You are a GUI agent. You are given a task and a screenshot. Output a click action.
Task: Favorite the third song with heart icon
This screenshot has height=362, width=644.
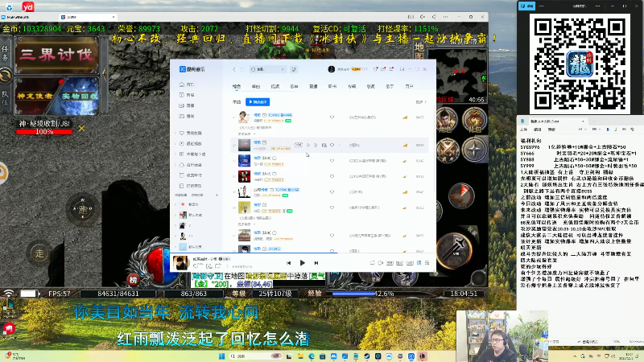[x=332, y=161]
